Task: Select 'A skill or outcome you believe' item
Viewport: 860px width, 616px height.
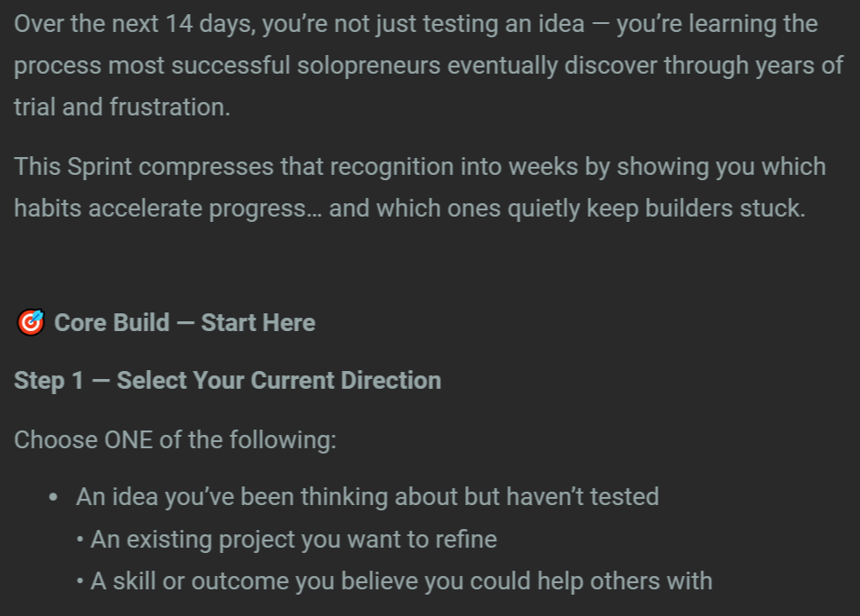Action: point(401,580)
